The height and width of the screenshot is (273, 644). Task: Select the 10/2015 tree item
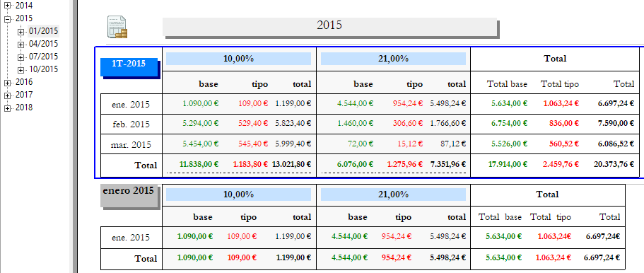[x=44, y=69]
